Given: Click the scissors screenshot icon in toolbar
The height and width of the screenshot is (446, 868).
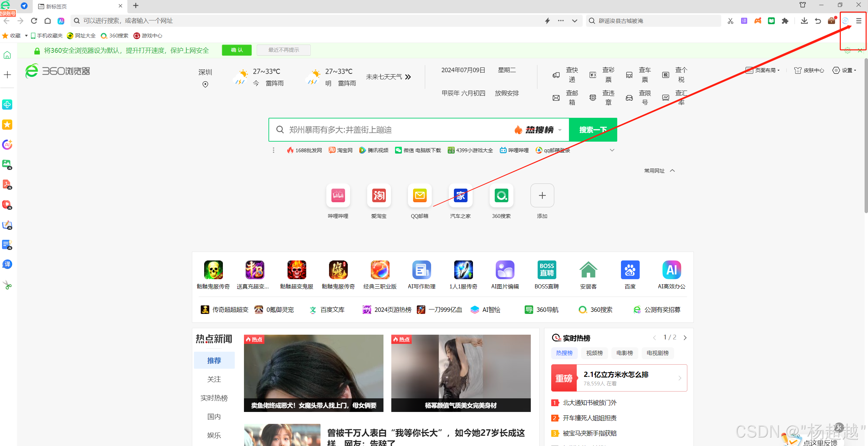Looking at the screenshot, I should point(730,21).
